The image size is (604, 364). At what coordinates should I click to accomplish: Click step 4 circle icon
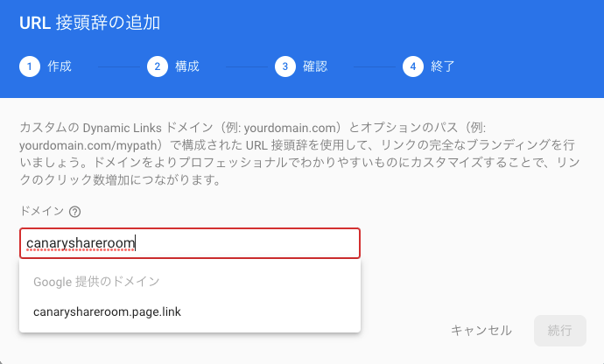coord(413,66)
